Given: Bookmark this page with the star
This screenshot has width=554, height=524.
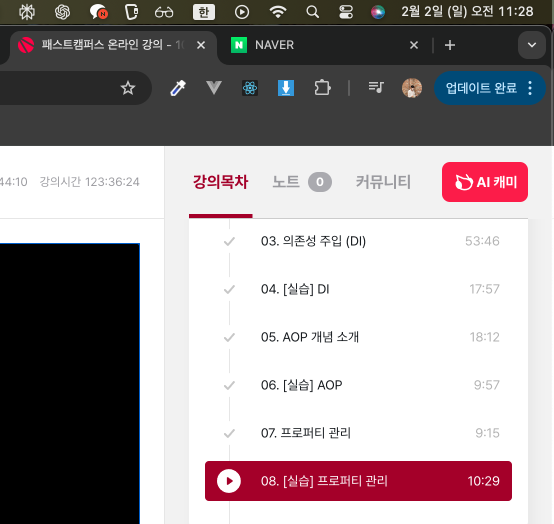Looking at the screenshot, I should tap(128, 88).
